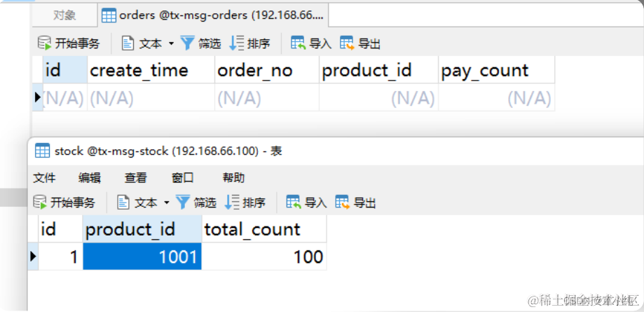Open 文本 dropdown arrow in stock toolbar
644x312 pixels.
coord(166,203)
